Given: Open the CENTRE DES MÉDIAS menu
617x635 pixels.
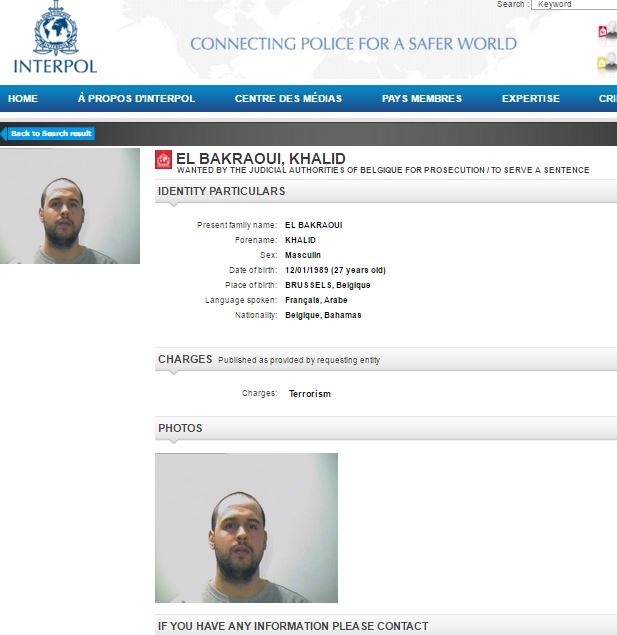Looking at the screenshot, I should click(288, 98).
